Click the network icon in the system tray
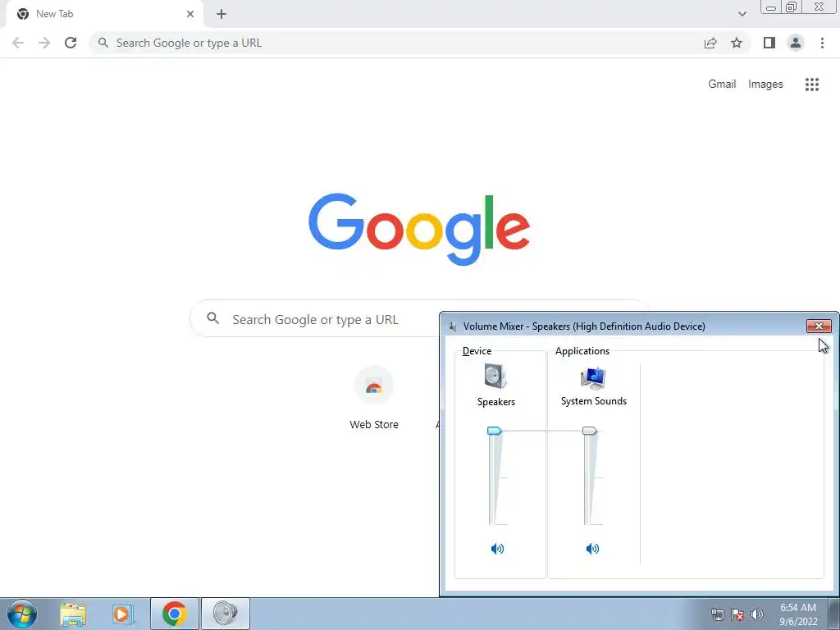Viewport: 840px width, 630px height. pyautogui.click(x=717, y=614)
